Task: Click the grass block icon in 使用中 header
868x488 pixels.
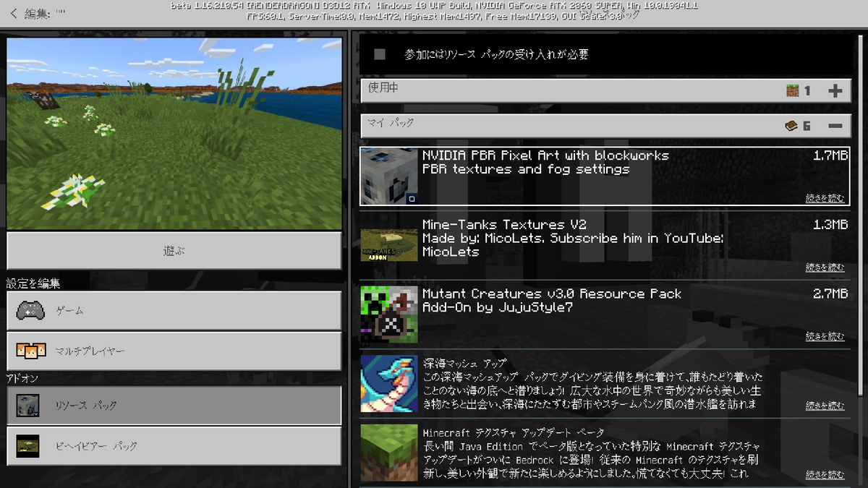Action: click(793, 91)
